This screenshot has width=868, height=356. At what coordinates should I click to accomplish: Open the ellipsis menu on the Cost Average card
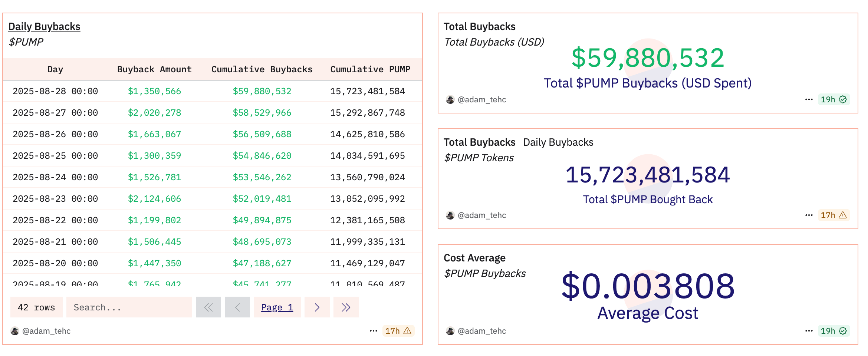[808, 331]
